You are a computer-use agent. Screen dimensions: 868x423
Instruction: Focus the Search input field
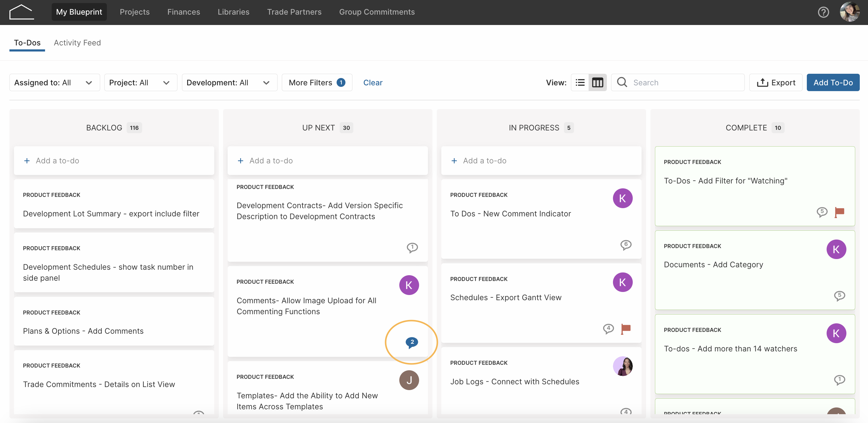(677, 82)
